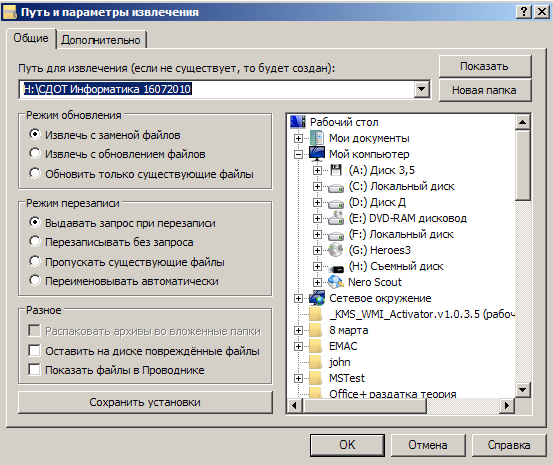The image size is (553, 465).
Task: Click the tree scroll down arrow
Action: [x=522, y=390]
